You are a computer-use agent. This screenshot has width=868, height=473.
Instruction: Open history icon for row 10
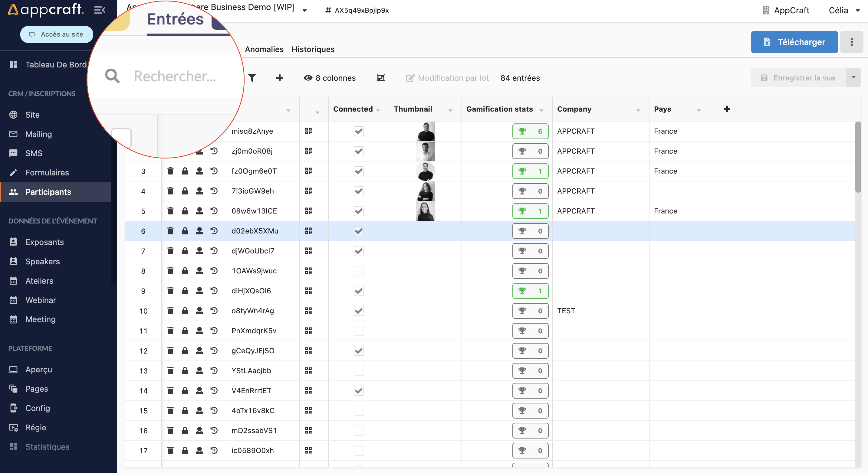(214, 311)
